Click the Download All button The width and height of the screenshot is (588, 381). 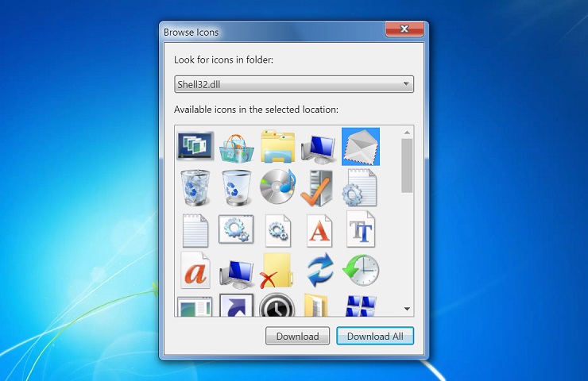tap(375, 336)
